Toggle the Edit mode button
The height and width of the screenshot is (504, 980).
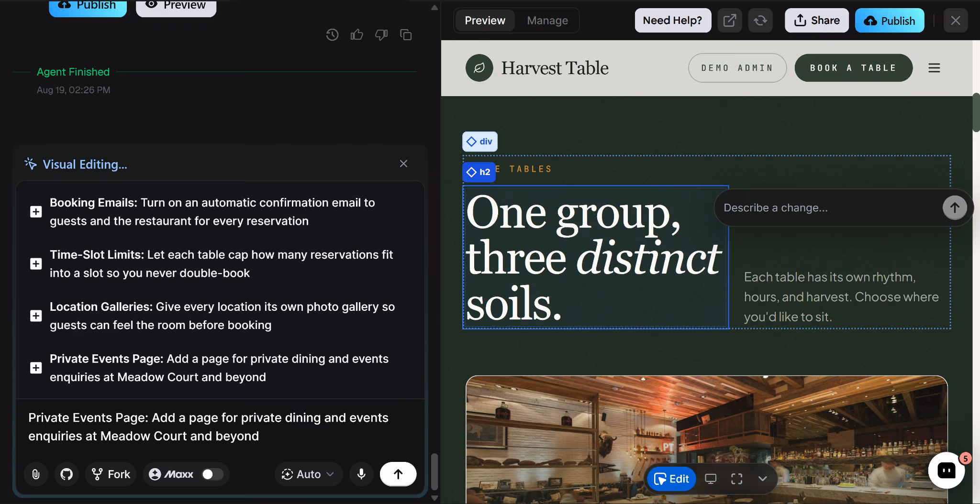pos(671,479)
